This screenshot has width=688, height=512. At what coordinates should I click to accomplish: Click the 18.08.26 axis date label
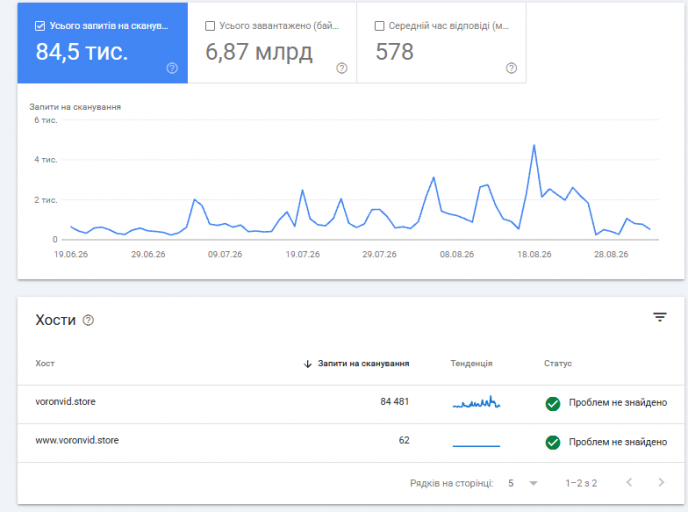tap(534, 254)
